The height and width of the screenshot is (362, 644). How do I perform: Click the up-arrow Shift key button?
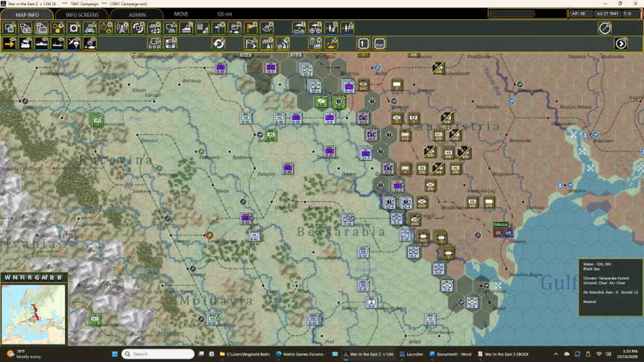coord(364,43)
